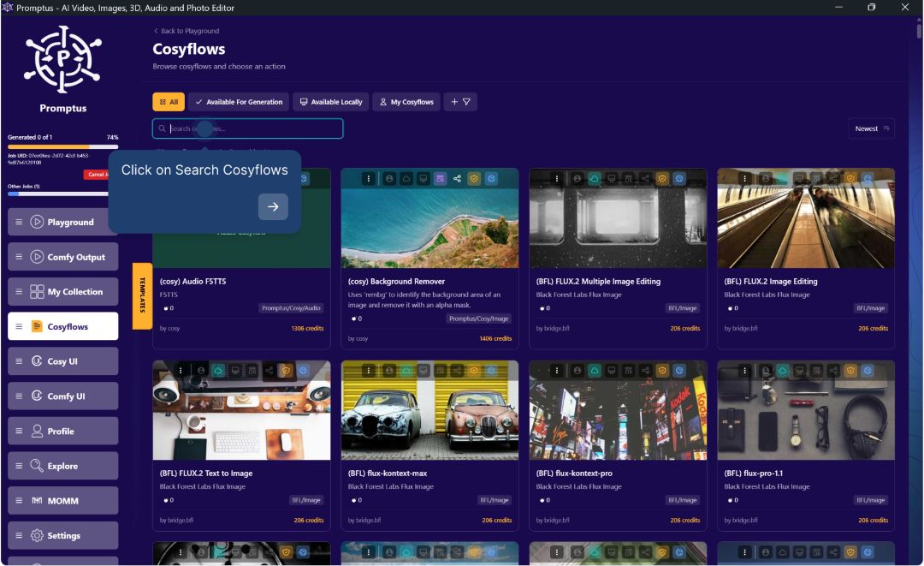Click the vintage cars thumbnail of flux-kontext-max
Image resolution: width=924 pixels, height=566 pixels.
429,410
